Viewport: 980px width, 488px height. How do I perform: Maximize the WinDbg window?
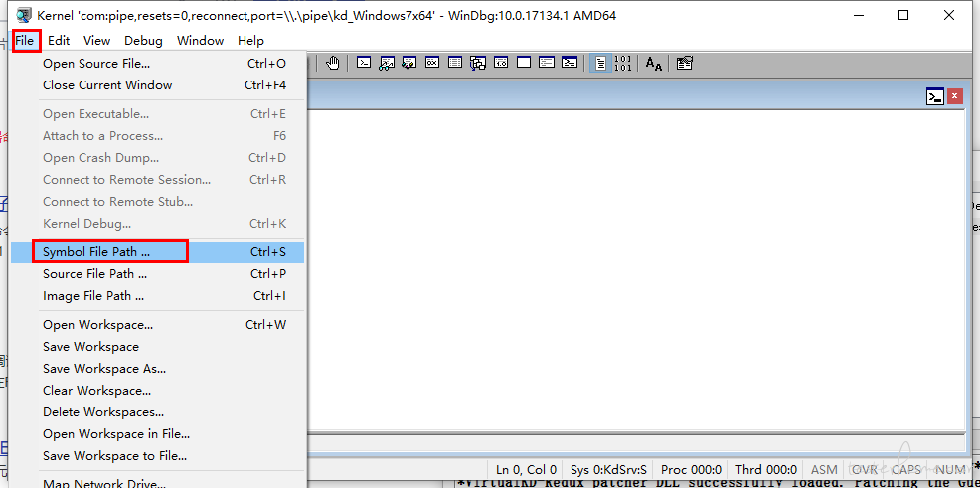[x=903, y=16]
